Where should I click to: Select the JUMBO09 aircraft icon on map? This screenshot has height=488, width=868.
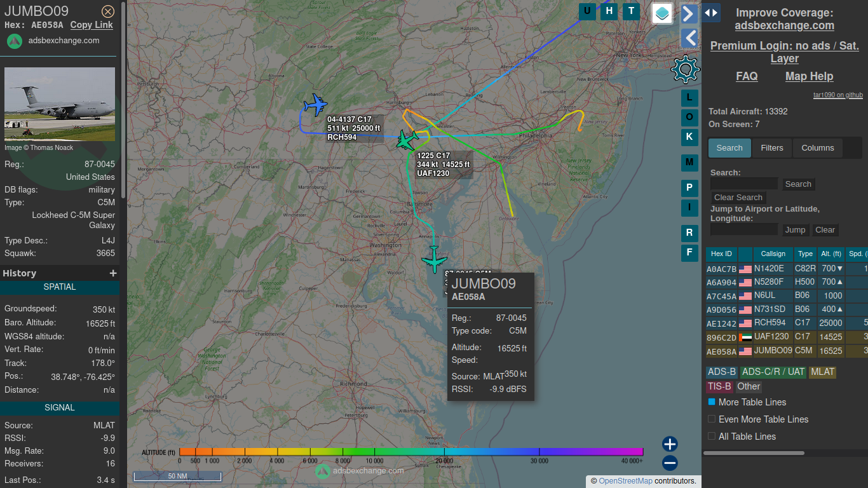(434, 259)
